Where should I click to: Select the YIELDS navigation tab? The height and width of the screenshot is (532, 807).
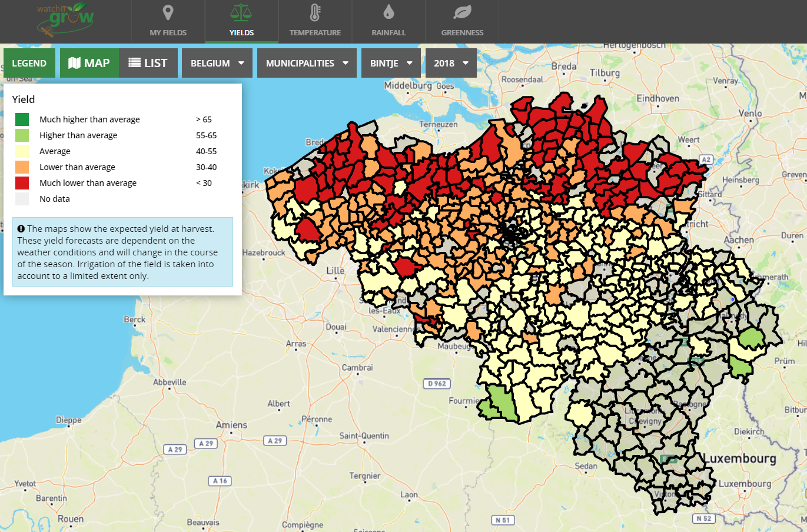[x=241, y=22]
